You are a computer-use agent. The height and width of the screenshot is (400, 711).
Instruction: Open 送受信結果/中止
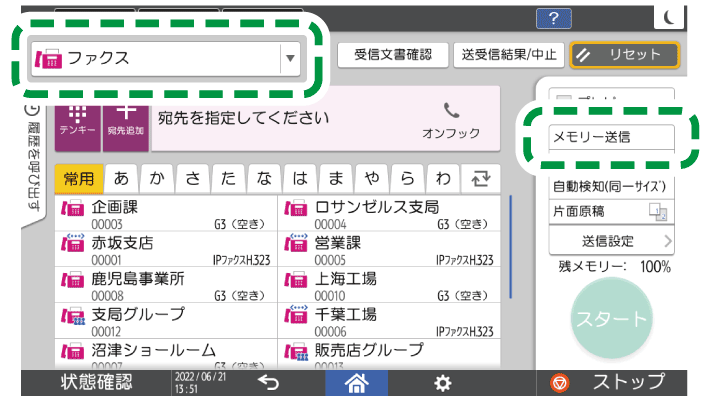tap(508, 55)
